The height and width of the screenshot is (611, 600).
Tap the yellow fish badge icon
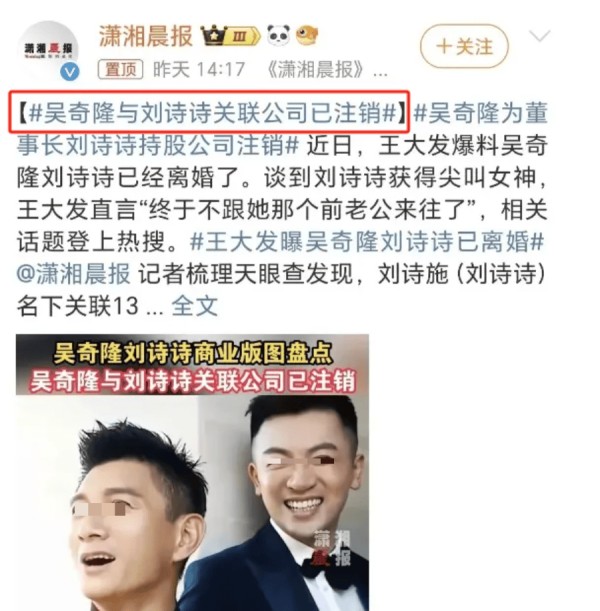click(x=307, y=35)
